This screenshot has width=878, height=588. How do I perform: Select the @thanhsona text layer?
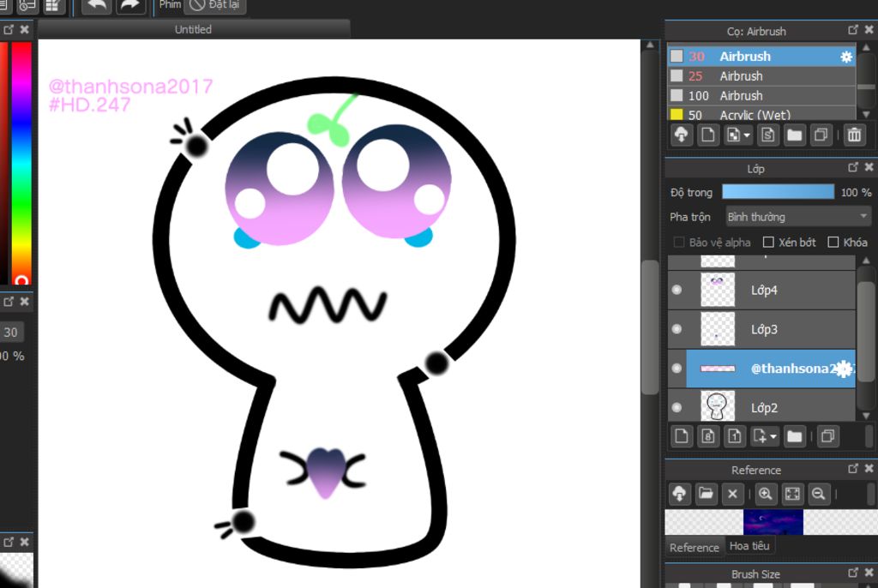pyautogui.click(x=761, y=369)
